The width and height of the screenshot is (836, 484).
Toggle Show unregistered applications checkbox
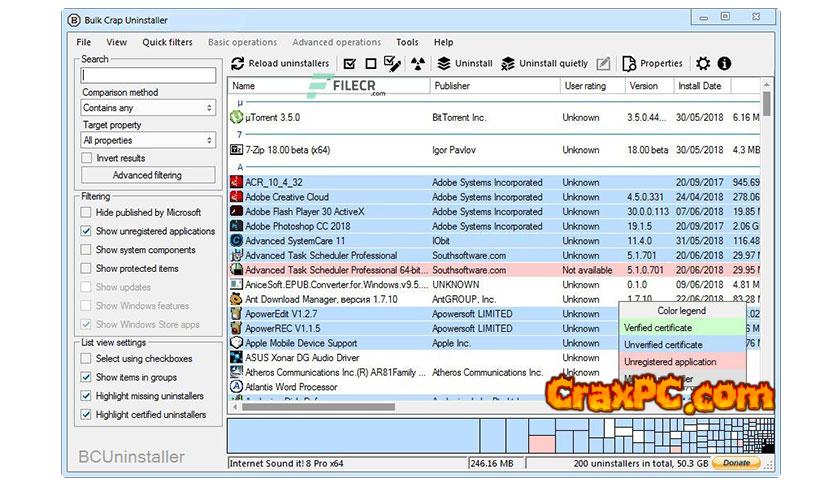tap(87, 232)
